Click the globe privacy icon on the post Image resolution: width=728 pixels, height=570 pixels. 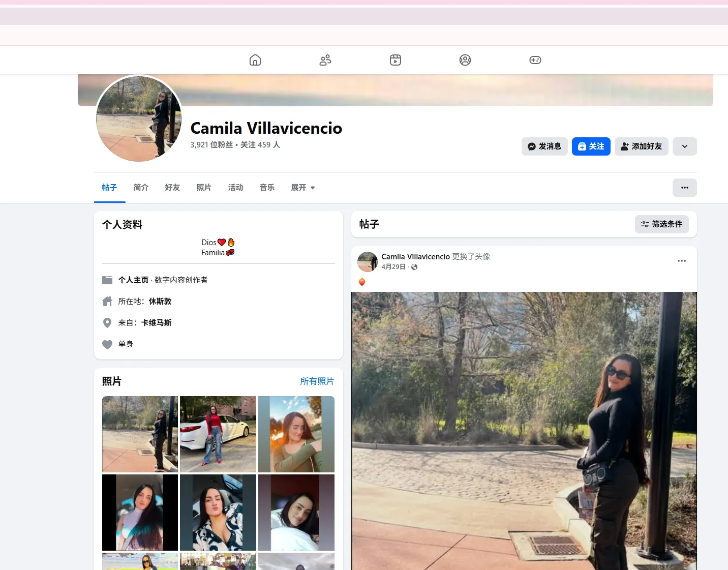[414, 266]
